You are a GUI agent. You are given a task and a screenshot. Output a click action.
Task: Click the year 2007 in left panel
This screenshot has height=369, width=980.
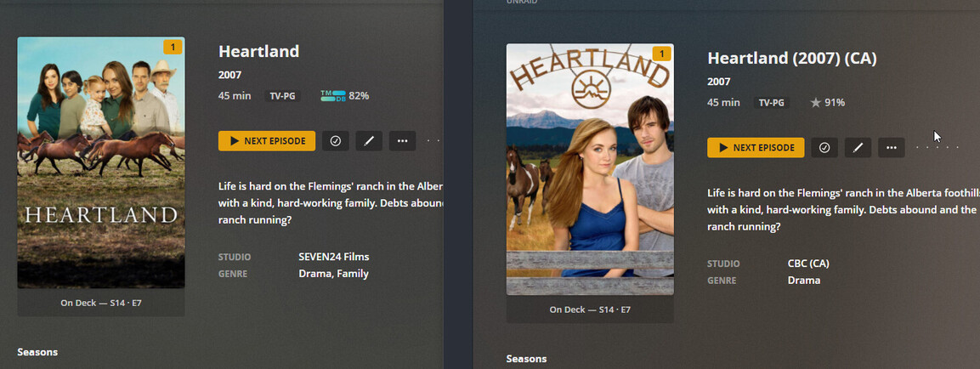pos(230,75)
